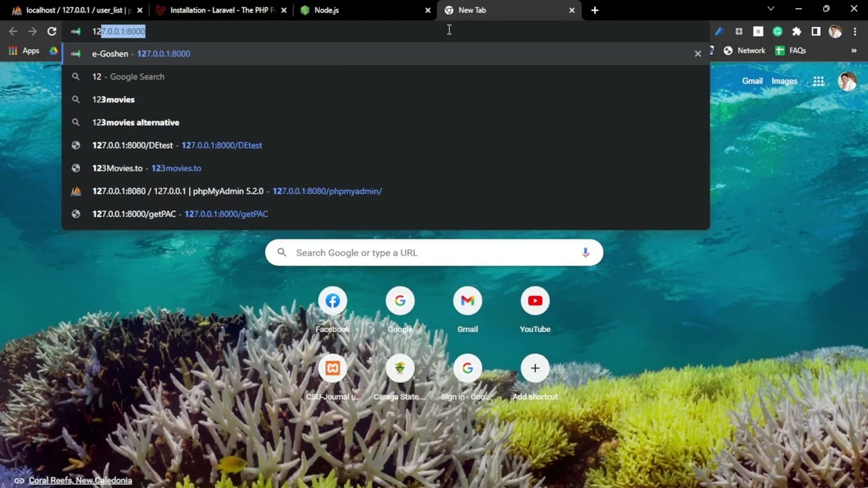The width and height of the screenshot is (868, 488).
Task: Click the partially hidden bookmark before Network
Action: pyautogui.click(x=712, y=51)
